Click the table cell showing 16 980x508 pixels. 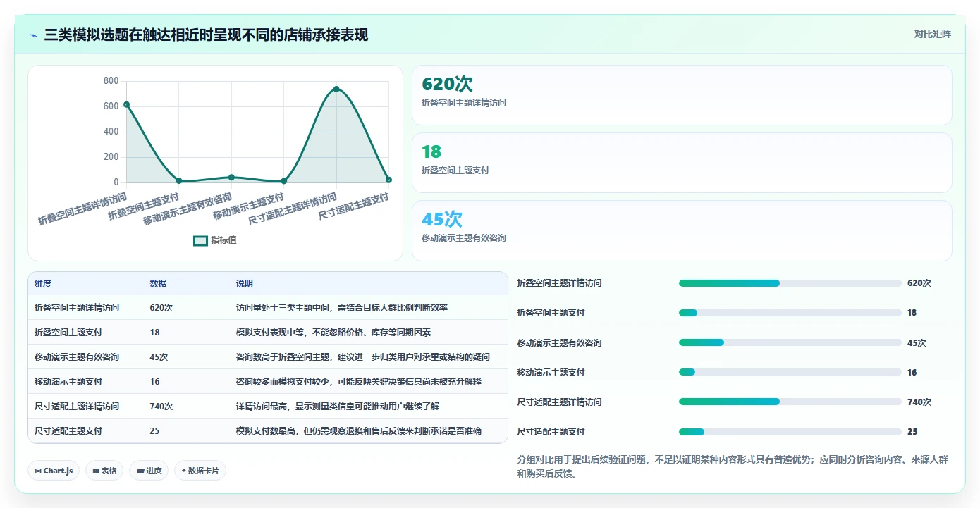[154, 382]
